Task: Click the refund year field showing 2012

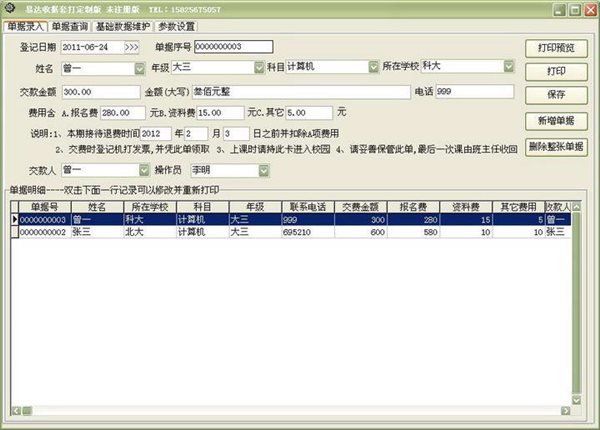Action: click(156, 134)
